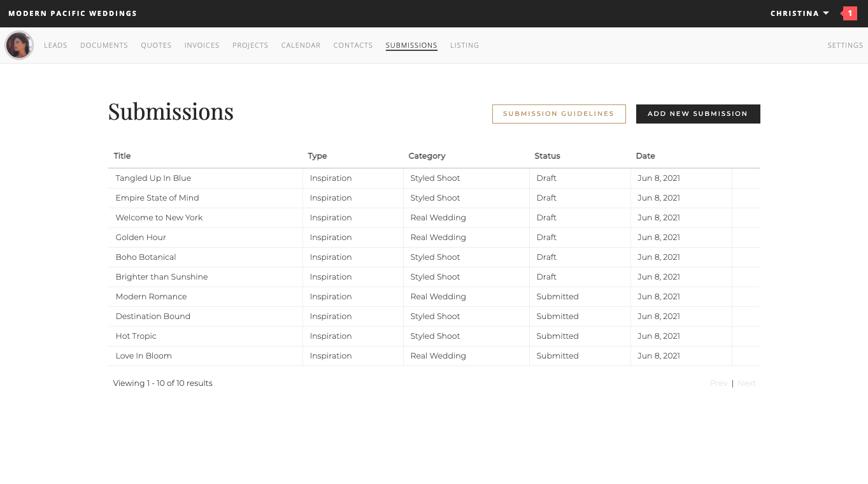Click the Submission Guidelines button

point(559,114)
